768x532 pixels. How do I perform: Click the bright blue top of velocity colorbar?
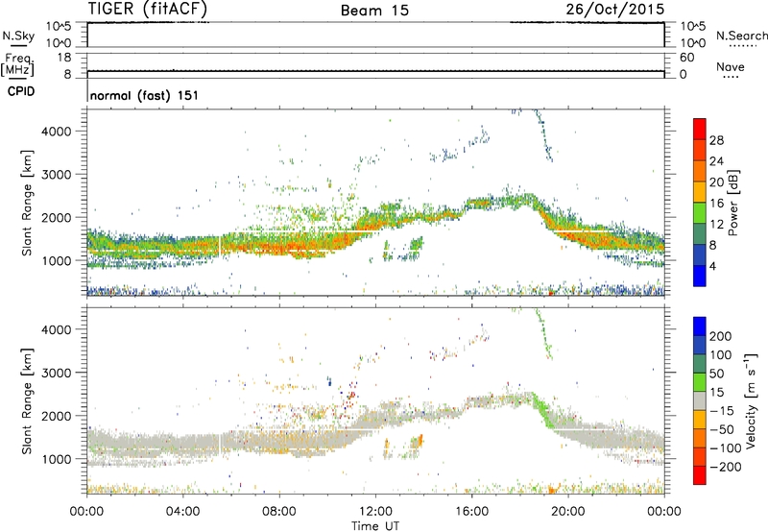point(700,326)
